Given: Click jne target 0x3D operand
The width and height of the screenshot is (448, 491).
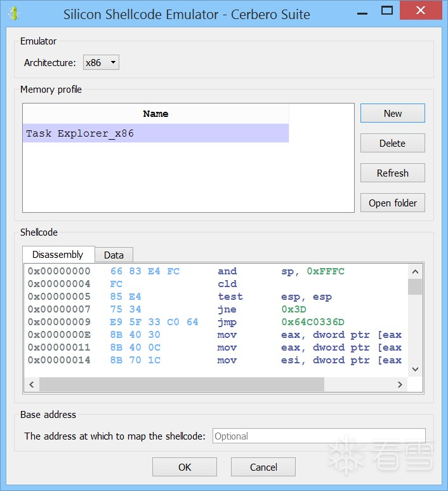Looking at the screenshot, I should [x=294, y=309].
